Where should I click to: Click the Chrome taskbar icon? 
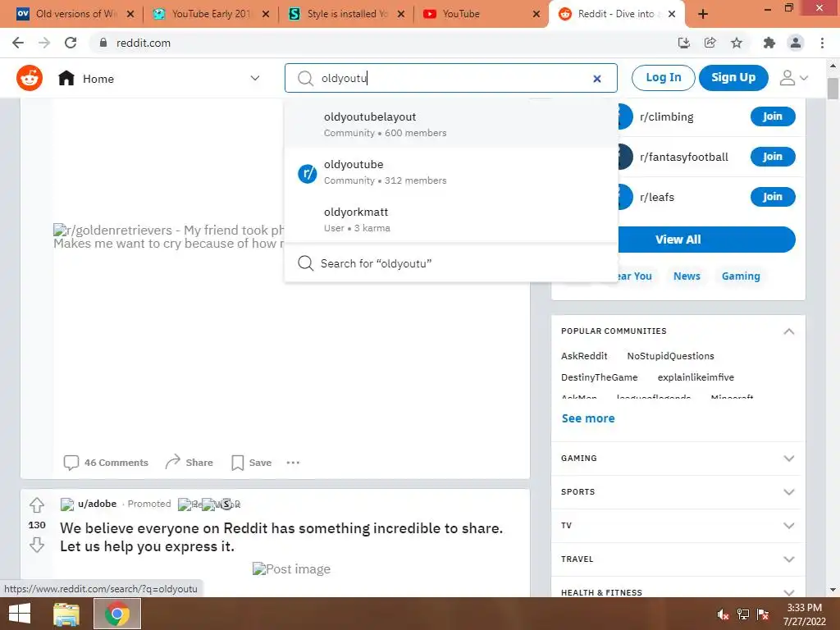(117, 614)
